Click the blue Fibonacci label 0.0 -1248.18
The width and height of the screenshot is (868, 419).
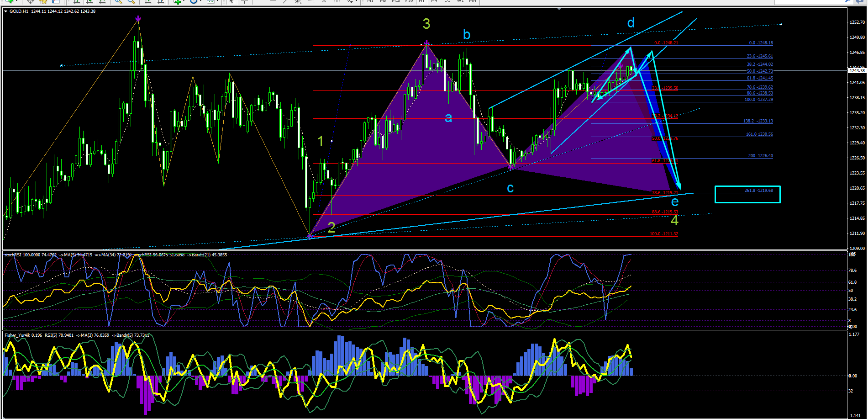[x=761, y=43]
